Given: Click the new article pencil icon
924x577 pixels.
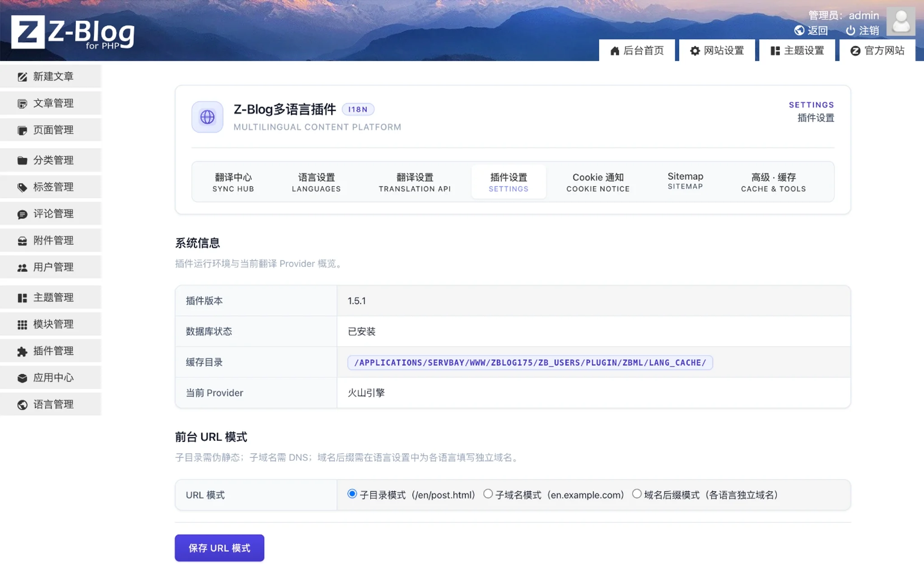Looking at the screenshot, I should (22, 77).
